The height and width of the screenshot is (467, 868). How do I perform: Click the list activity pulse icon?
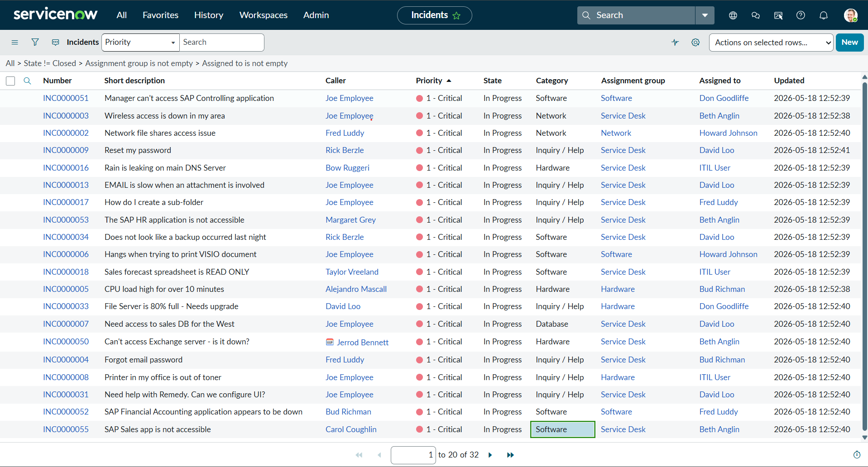pyautogui.click(x=675, y=43)
